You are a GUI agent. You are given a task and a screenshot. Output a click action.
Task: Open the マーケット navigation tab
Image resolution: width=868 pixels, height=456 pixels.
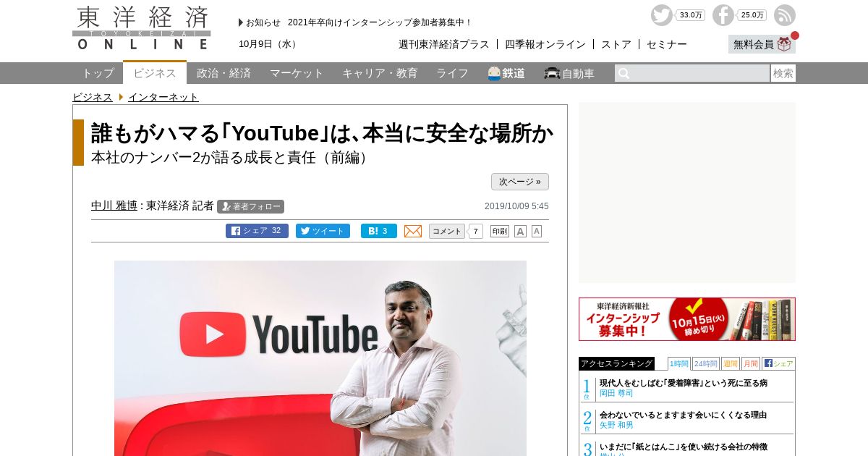pos(297,73)
